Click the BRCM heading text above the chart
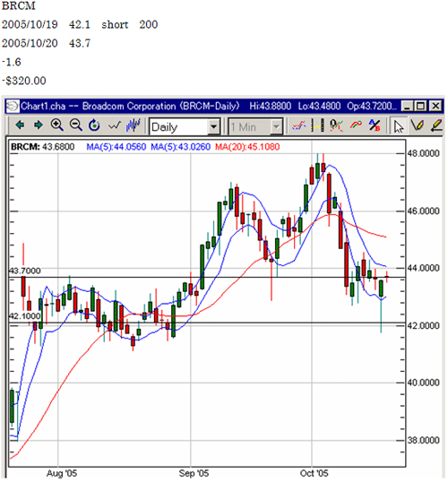Screen dimensions: 448x482 click(x=19, y=6)
